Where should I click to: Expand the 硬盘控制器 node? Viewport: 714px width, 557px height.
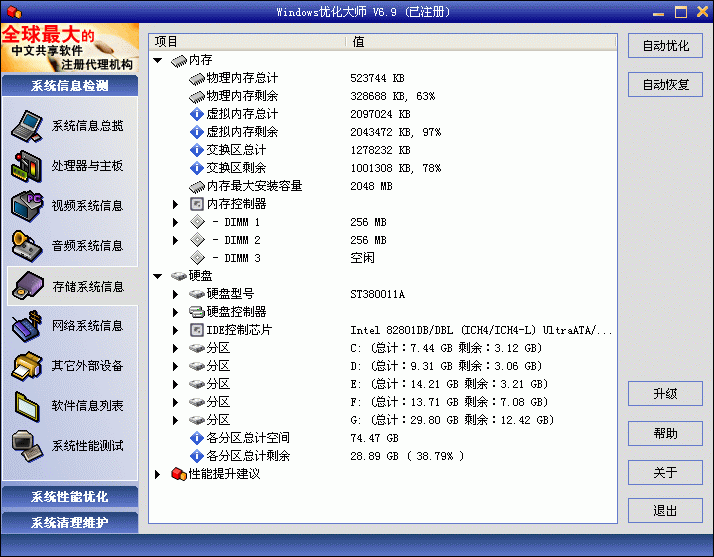[175, 312]
